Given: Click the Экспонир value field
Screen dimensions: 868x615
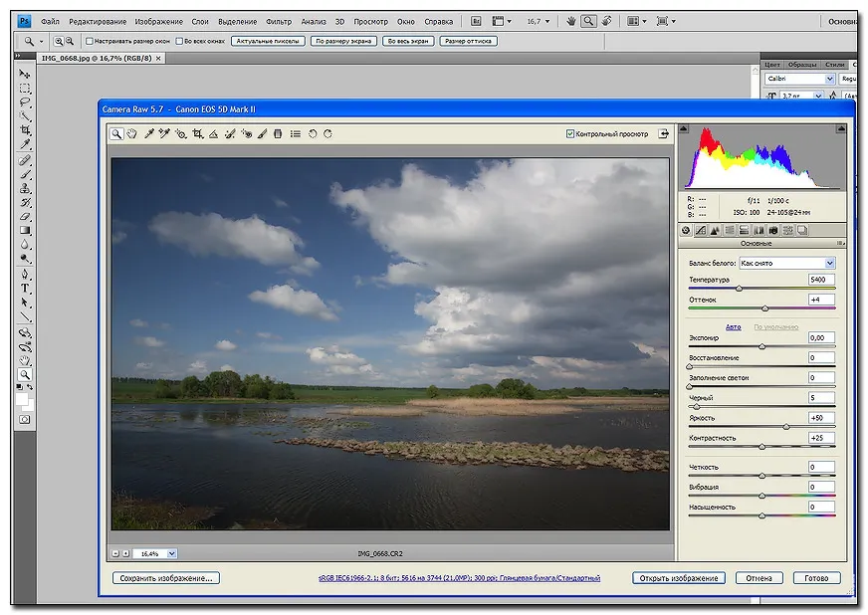Looking at the screenshot, I should 821,337.
